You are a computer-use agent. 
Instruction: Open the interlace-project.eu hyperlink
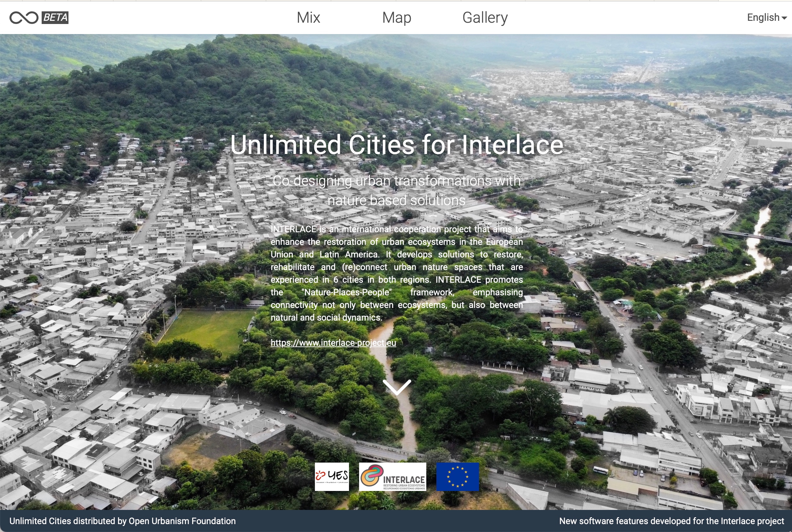[333, 343]
